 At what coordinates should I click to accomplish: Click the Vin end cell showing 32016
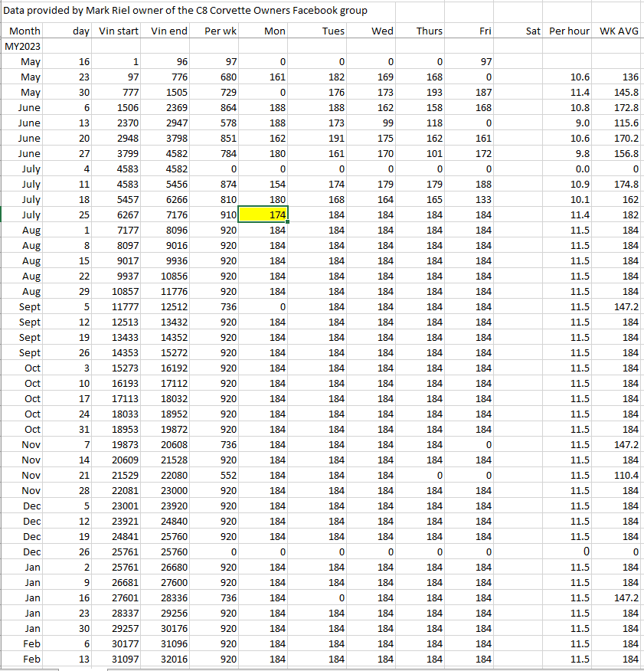[x=170, y=660]
